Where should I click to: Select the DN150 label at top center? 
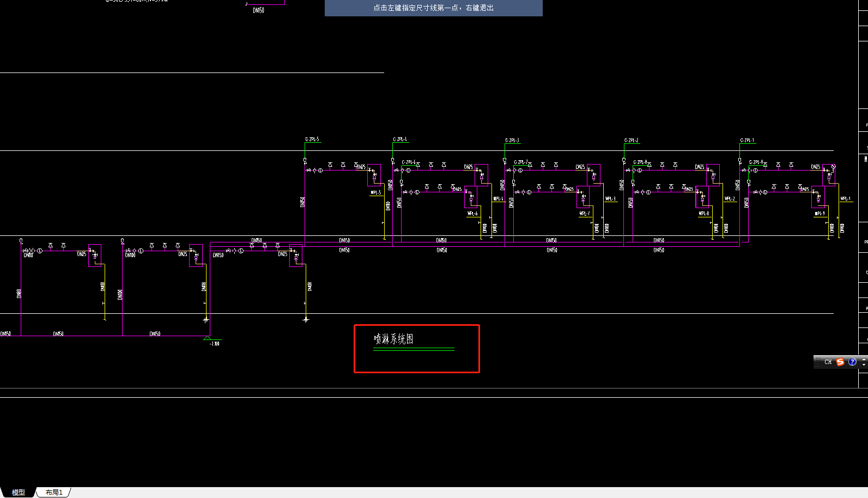pos(259,10)
